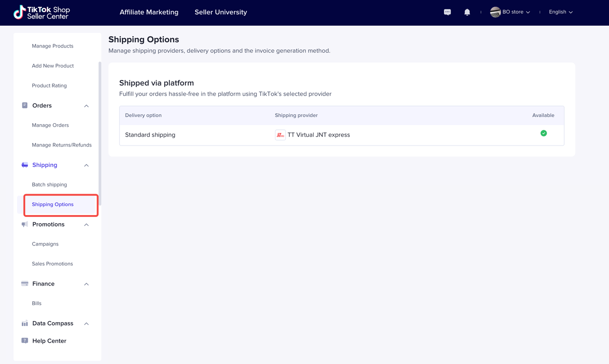Open Batch shipping page
Screen dimensions: 609x364
[x=49, y=185]
